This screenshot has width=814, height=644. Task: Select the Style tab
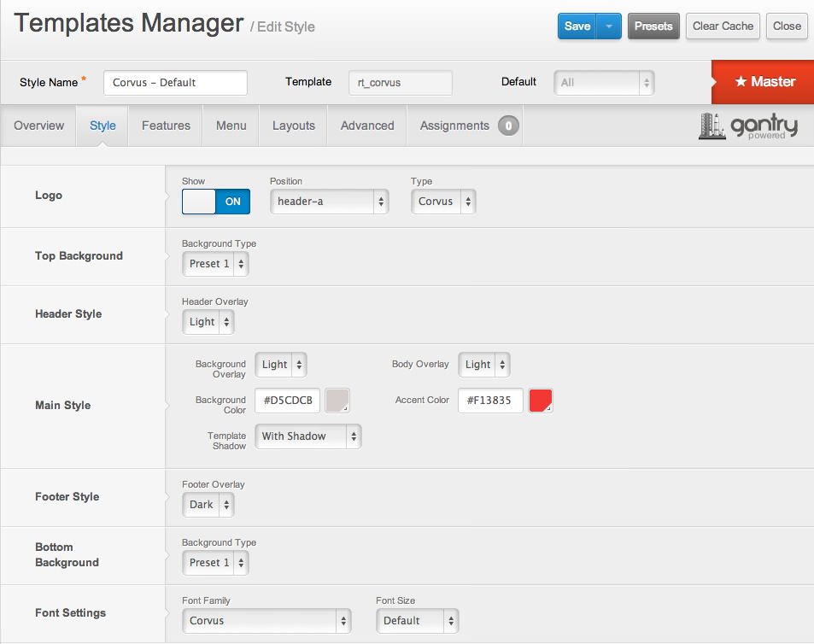point(102,126)
